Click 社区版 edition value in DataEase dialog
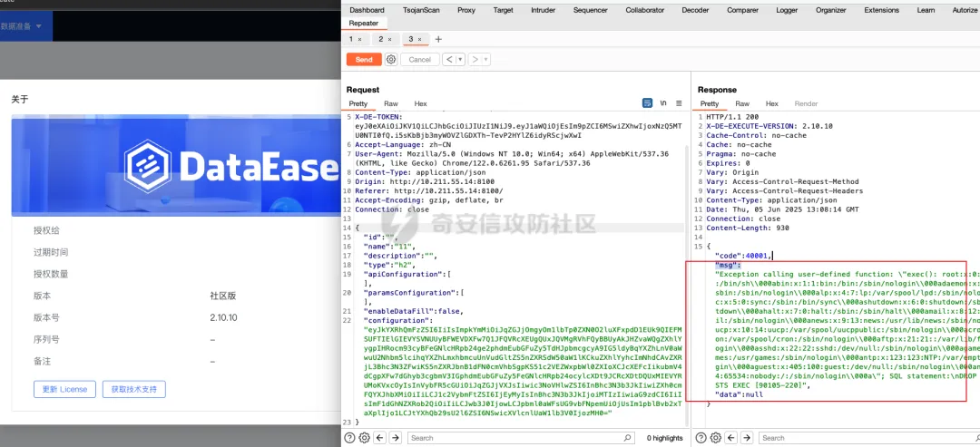980x447 pixels. tap(222, 296)
